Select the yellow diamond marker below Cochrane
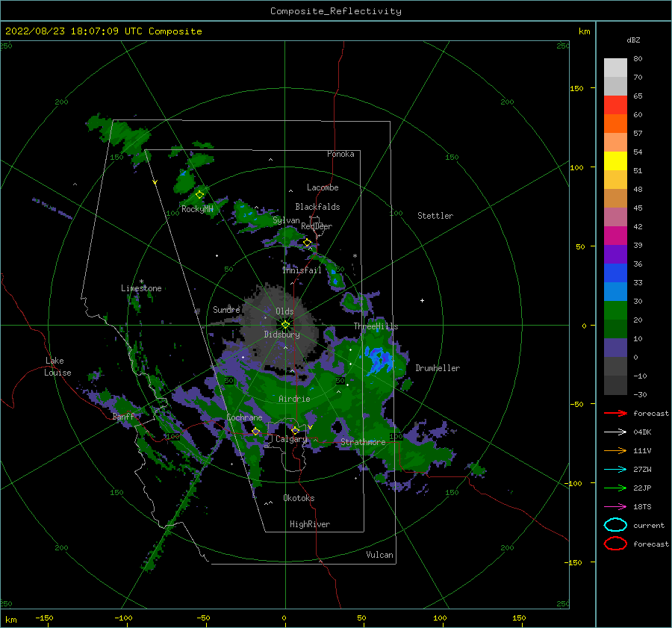The width and height of the screenshot is (672, 628). [x=256, y=431]
